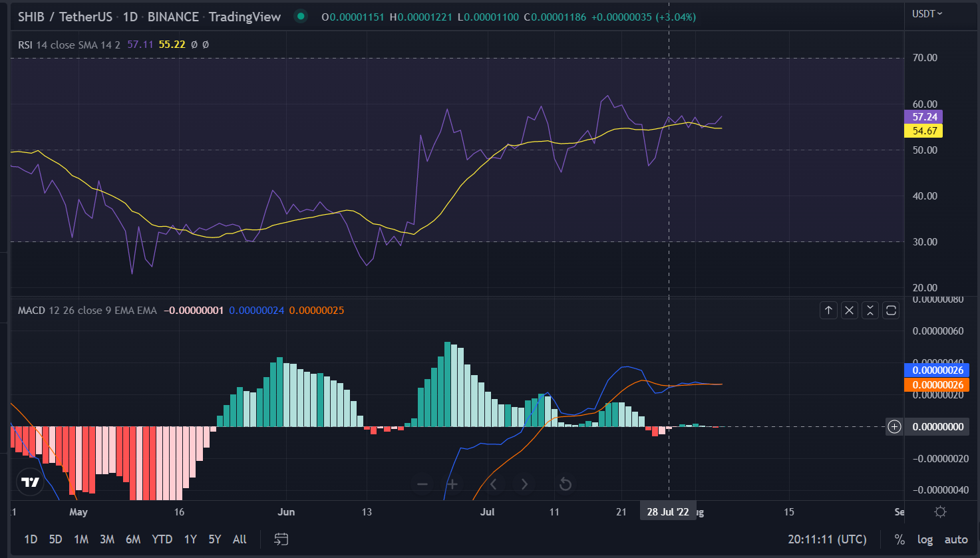Click the low price L0.00001100 readout
The image size is (980, 558).
[x=488, y=17]
